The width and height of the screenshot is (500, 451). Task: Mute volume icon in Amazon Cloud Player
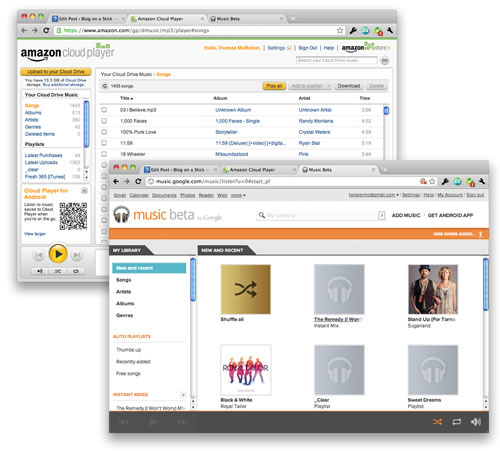tap(40, 271)
